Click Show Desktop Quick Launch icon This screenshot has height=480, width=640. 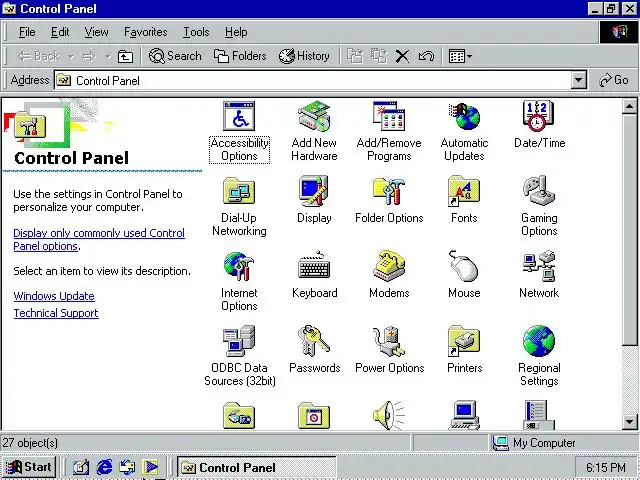coord(81,467)
